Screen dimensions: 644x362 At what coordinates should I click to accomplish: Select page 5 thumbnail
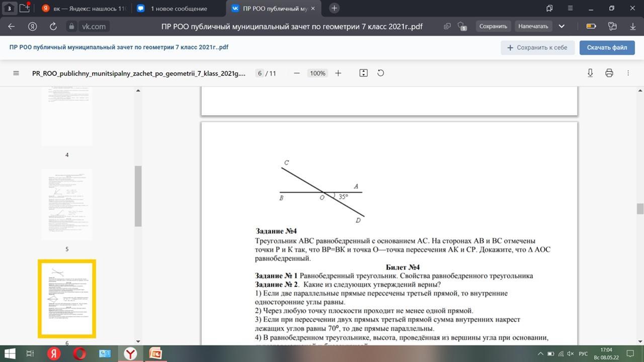coord(67,204)
